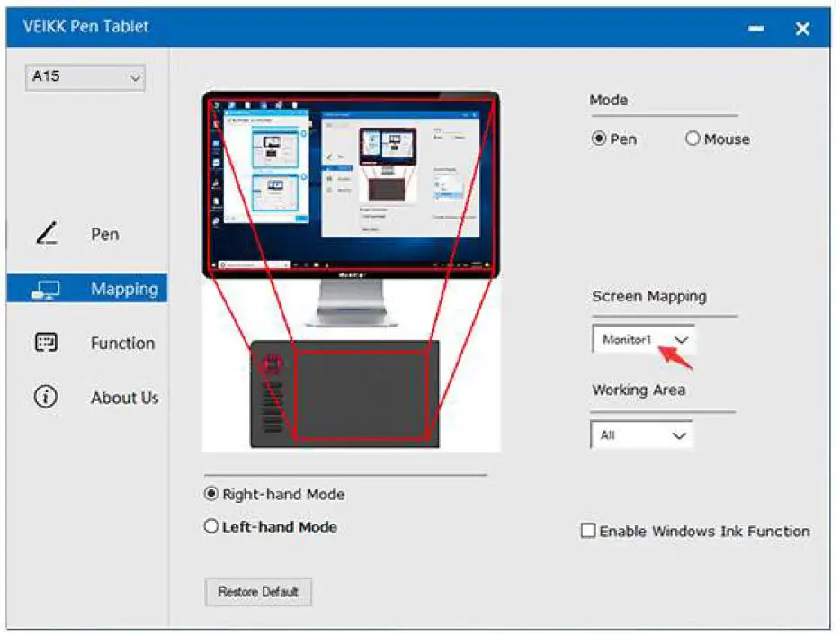Choose Right-hand Mode

(211, 494)
